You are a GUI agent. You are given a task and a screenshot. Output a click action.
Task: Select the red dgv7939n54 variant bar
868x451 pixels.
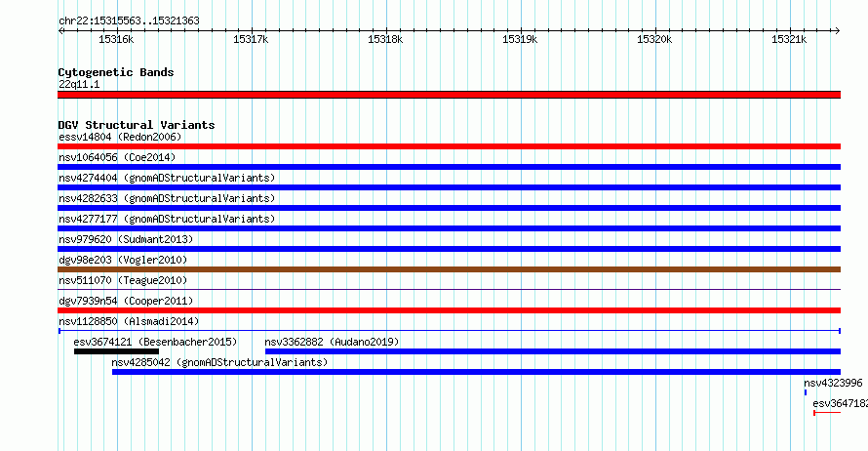coord(449,310)
